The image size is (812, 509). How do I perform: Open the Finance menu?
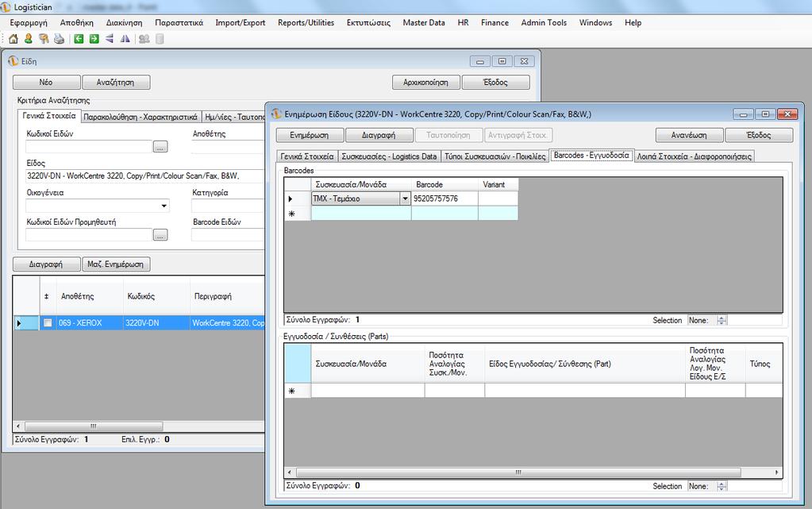pos(495,23)
